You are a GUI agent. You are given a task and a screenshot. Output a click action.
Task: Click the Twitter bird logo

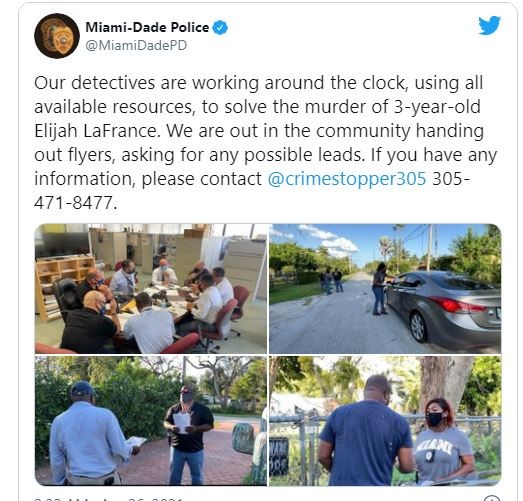(489, 25)
